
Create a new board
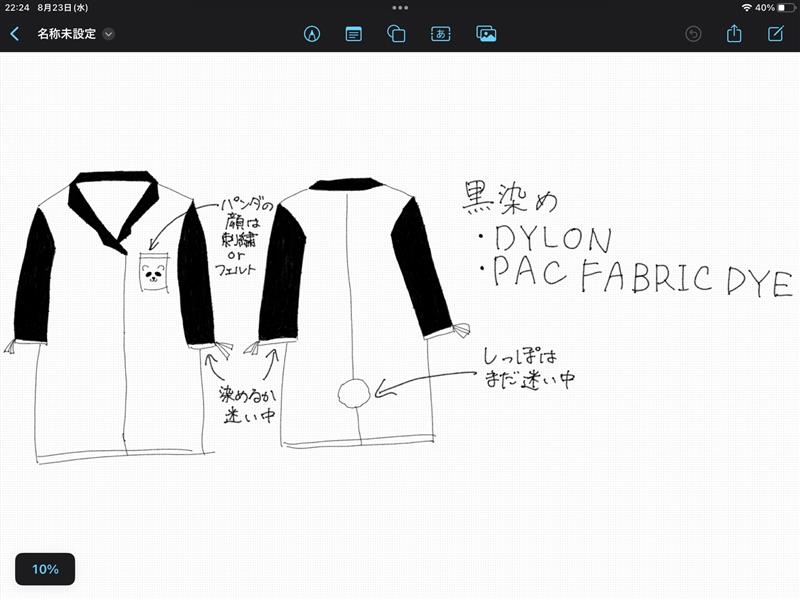(x=775, y=34)
